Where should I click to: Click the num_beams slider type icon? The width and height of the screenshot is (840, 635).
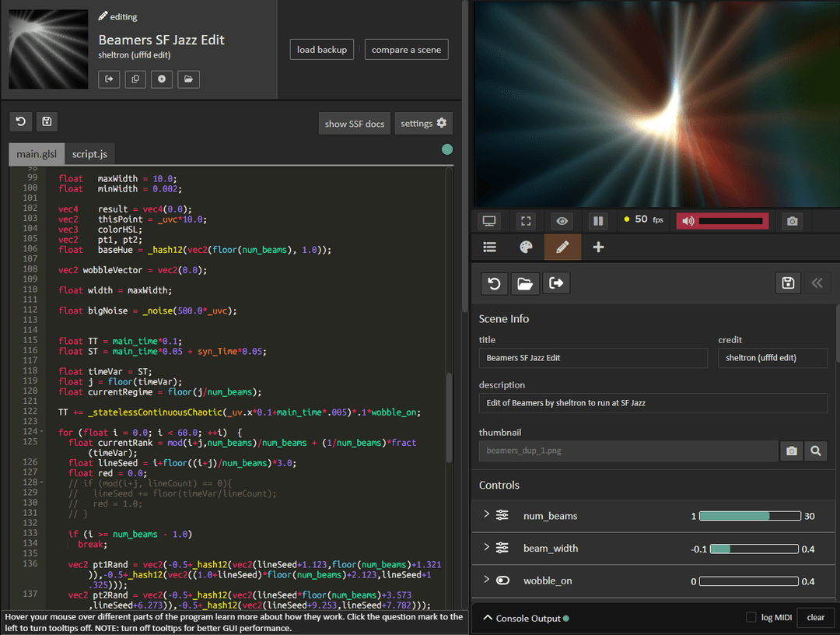tap(502, 515)
